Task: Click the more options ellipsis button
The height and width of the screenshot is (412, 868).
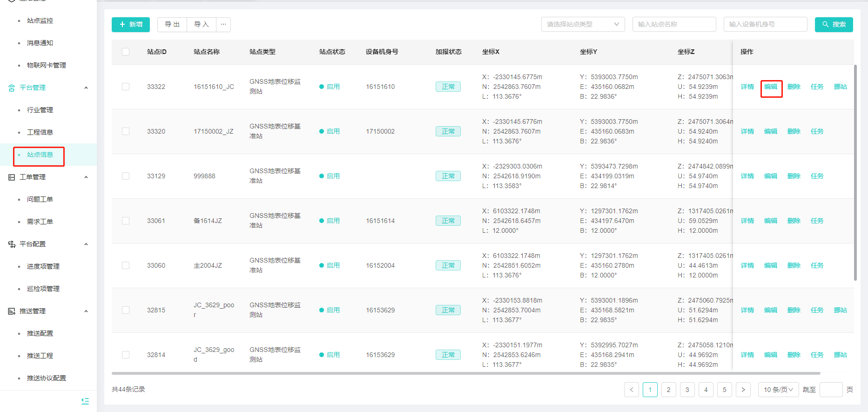Action: pos(223,25)
